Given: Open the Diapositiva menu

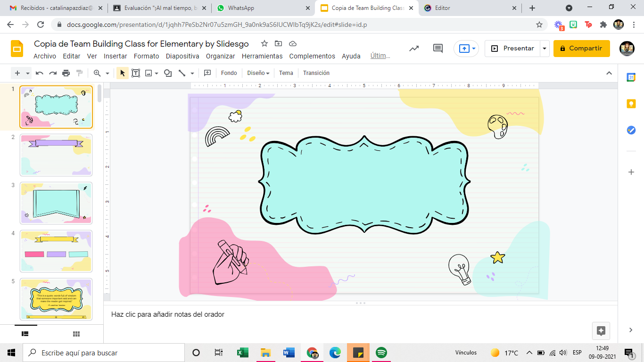Looking at the screenshot, I should point(182,56).
